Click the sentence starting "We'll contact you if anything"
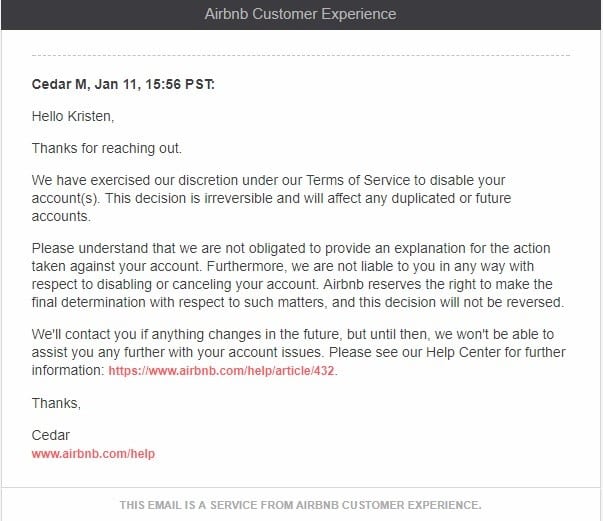Image resolution: width=603 pixels, height=521 pixels. pos(293,343)
